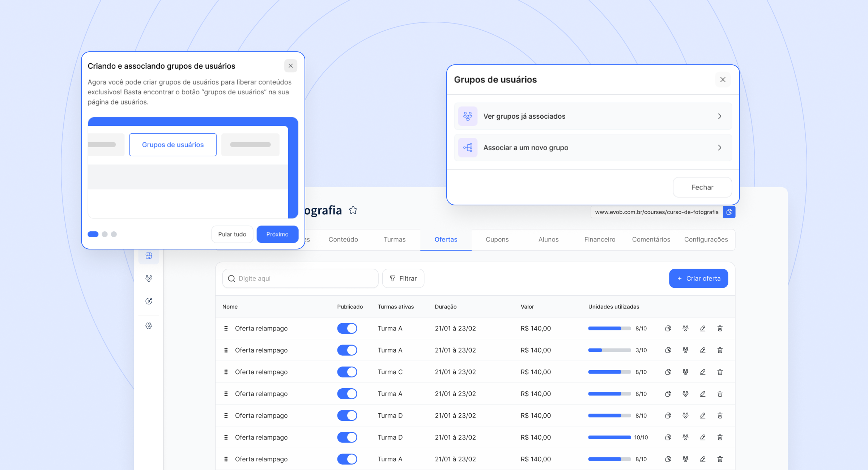The height and width of the screenshot is (470, 868).
Task: Toggle Publicado for the Turma D offer with 8/10 units
Action: tap(347, 415)
